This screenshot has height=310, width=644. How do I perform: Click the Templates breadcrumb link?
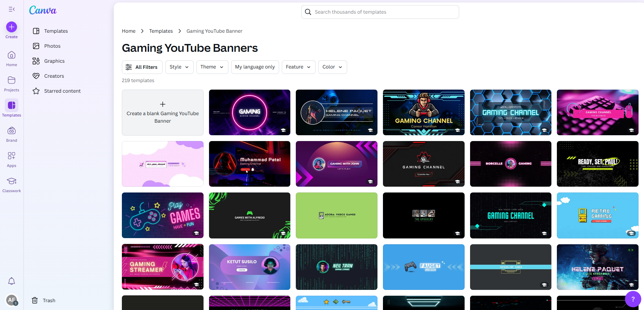click(161, 31)
